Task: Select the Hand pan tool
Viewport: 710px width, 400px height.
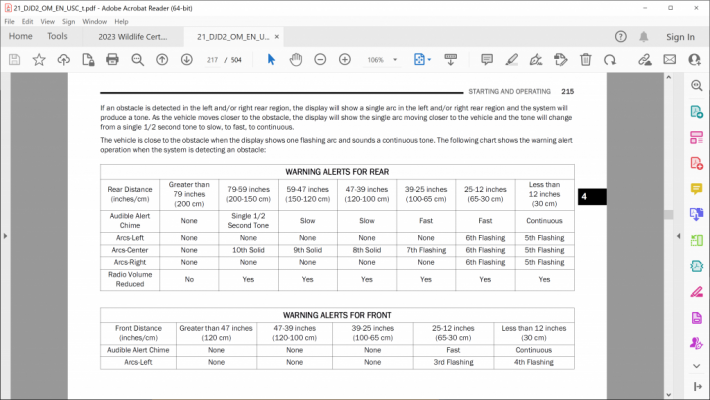Action: click(296, 59)
